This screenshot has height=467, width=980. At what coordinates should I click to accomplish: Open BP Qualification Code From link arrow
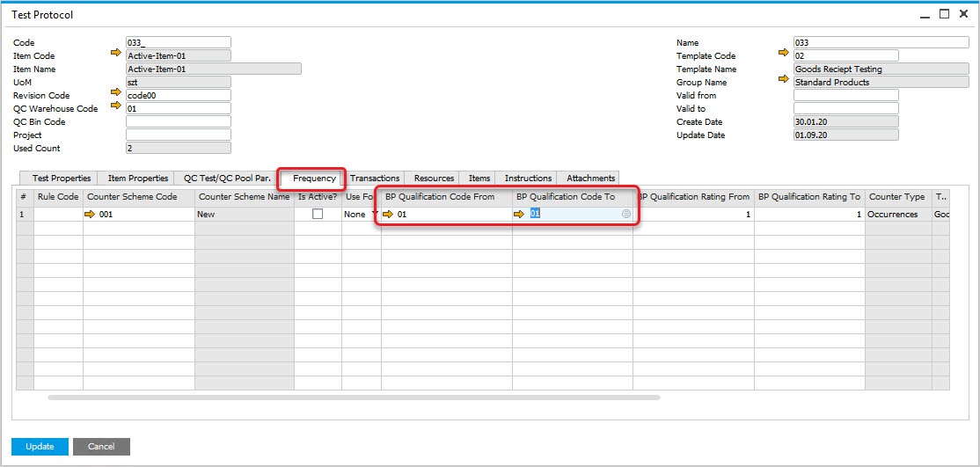tap(389, 214)
